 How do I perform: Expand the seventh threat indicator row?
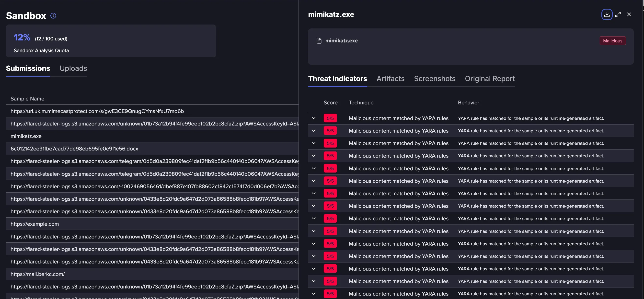point(313,194)
